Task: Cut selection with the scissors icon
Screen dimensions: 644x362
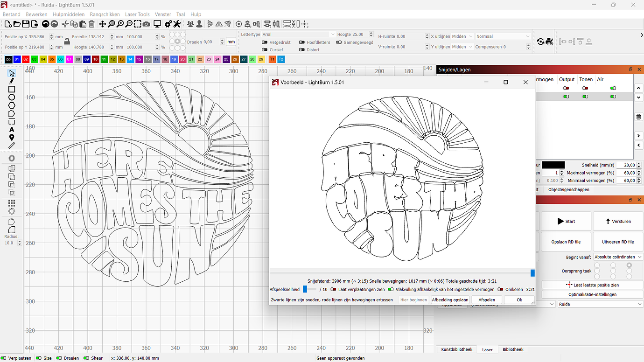Action: pyautogui.click(x=65, y=24)
